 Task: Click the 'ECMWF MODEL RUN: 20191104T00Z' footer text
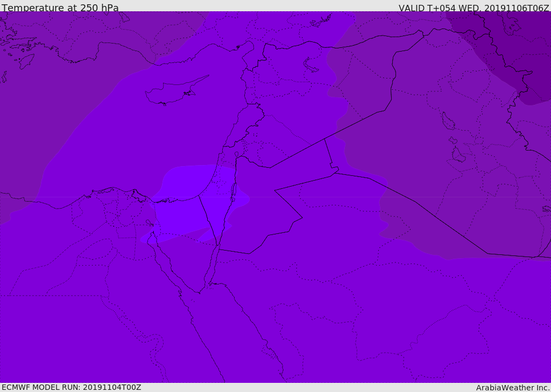point(72,387)
